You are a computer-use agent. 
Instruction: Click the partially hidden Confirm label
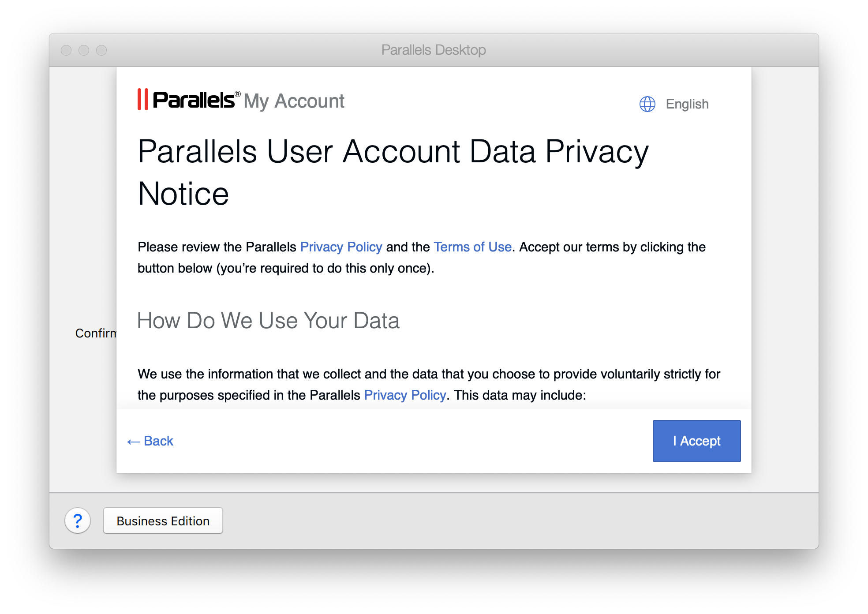(95, 333)
